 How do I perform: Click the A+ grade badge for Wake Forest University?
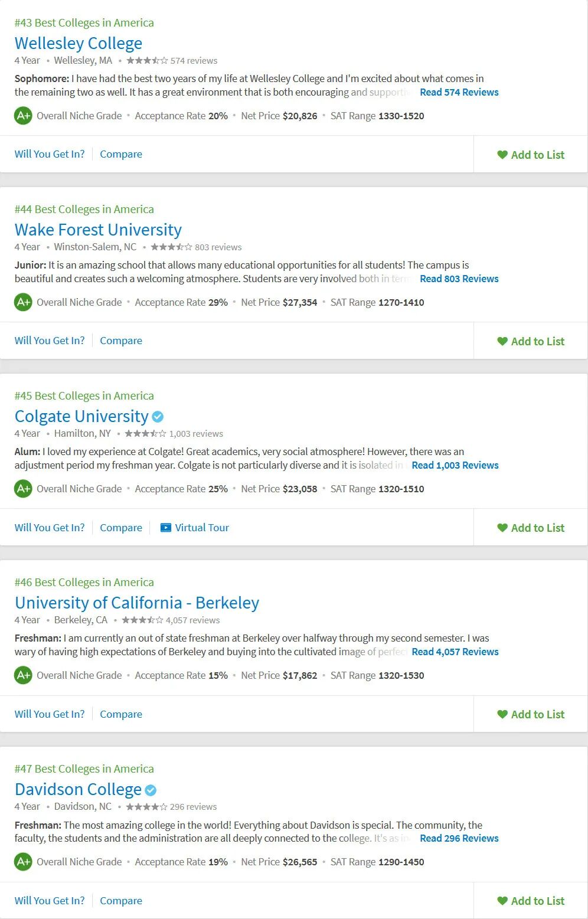[23, 302]
